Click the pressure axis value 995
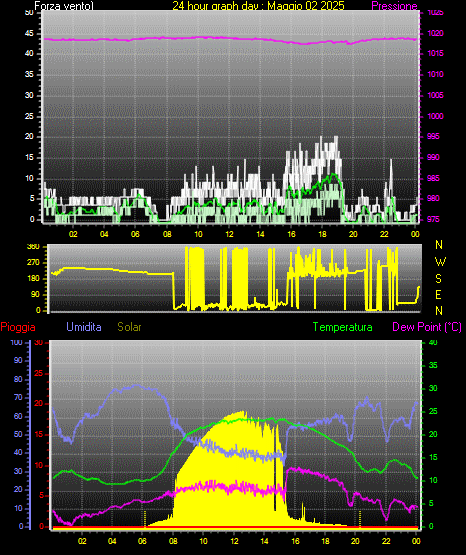 pos(433,136)
